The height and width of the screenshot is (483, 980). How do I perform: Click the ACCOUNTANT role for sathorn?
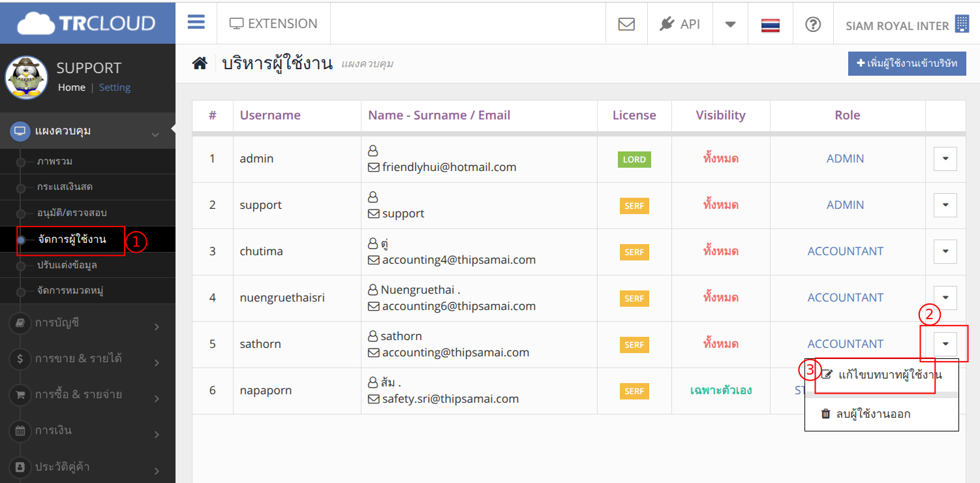(845, 344)
